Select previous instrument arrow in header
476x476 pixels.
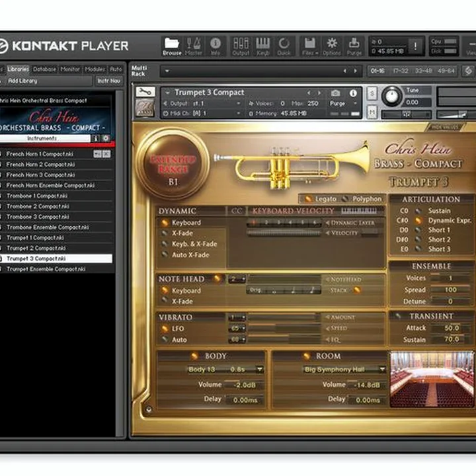click(309, 93)
